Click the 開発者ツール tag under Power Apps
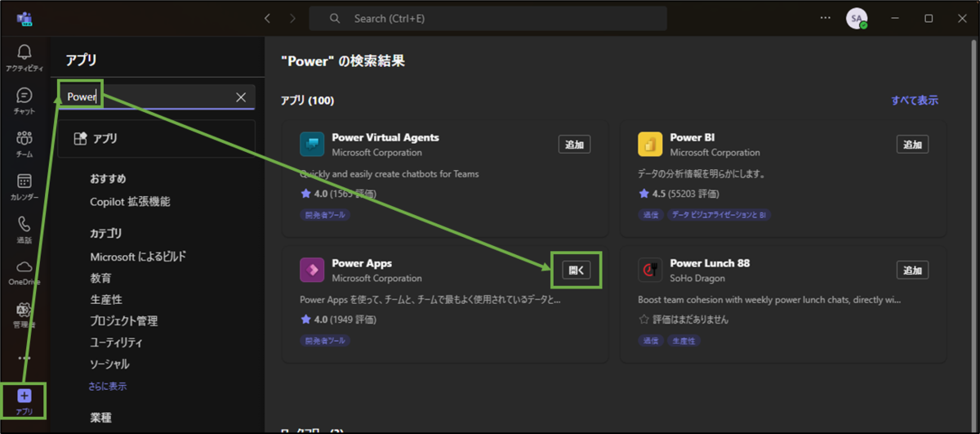Screen dimensions: 980x434 tap(325, 341)
